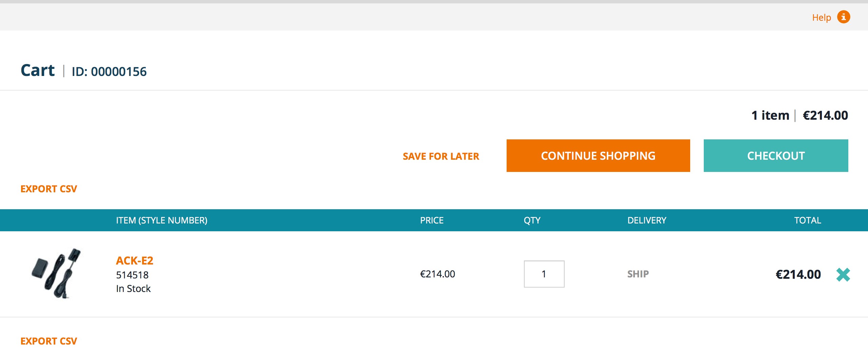The height and width of the screenshot is (352, 868).
Task: Click Continue Shopping
Action: 598,156
